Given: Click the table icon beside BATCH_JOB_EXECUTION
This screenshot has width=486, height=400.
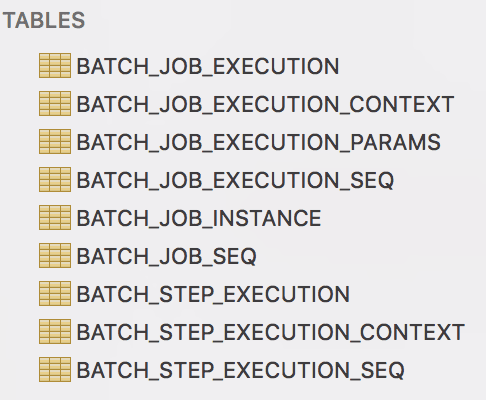Looking at the screenshot, I should click(55, 65).
